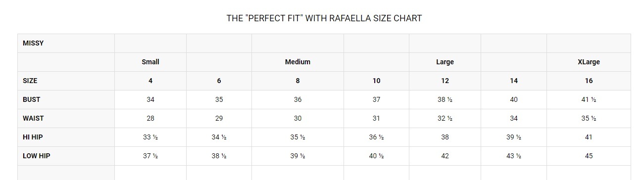Click the Medium column header

coord(297,62)
